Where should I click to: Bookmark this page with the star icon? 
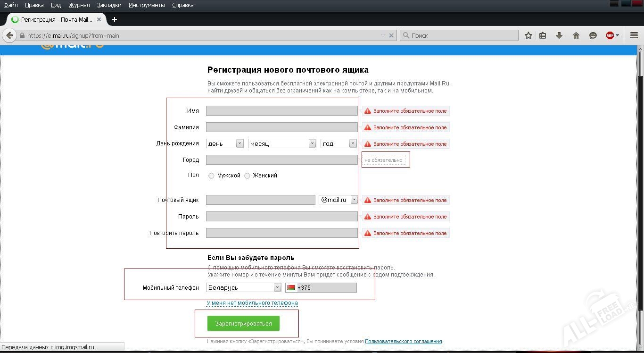528,35
